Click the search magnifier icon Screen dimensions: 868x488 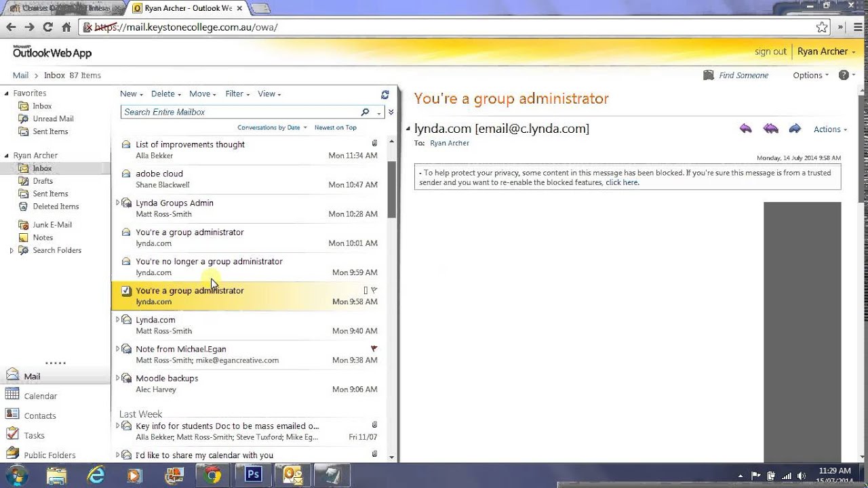365,112
